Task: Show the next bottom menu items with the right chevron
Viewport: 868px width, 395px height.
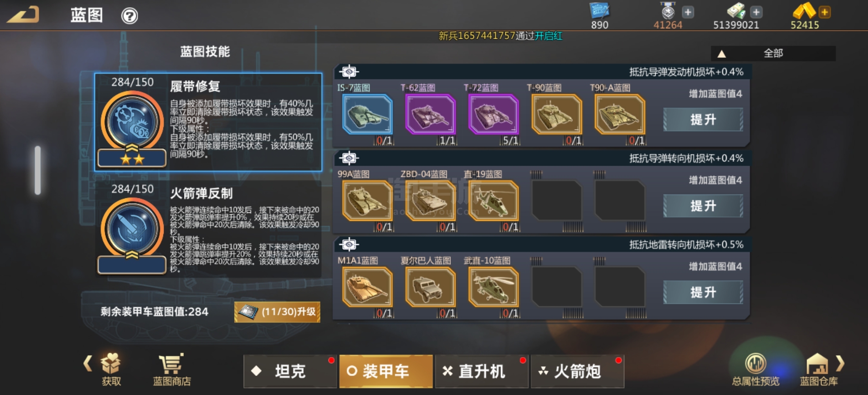Action: tap(841, 364)
